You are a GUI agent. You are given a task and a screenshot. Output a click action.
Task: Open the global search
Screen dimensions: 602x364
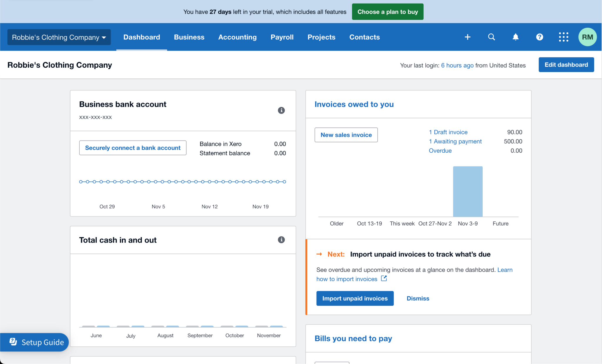(491, 37)
